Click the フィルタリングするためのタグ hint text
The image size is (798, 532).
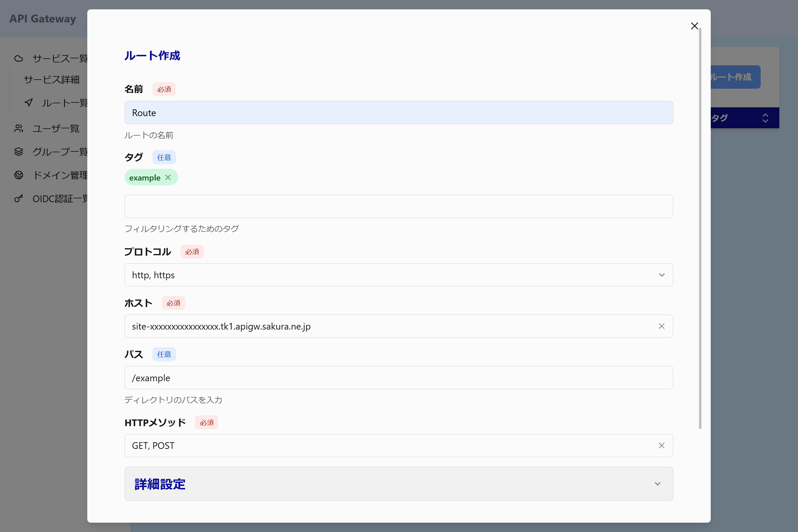coord(181,229)
